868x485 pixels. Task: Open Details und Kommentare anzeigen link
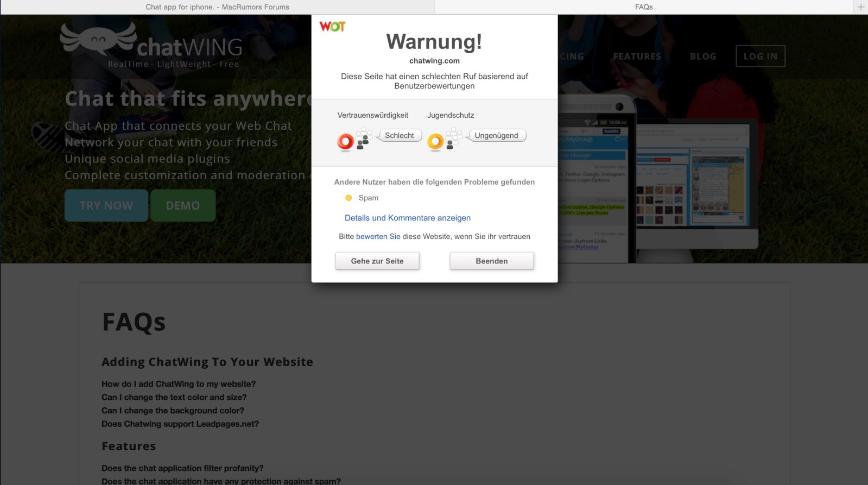pyautogui.click(x=408, y=218)
